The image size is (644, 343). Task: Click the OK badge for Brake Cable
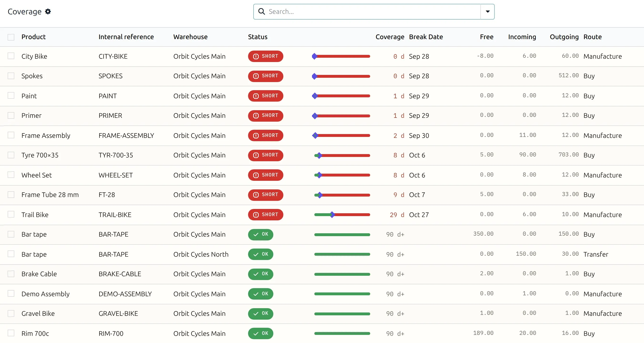[260, 274]
